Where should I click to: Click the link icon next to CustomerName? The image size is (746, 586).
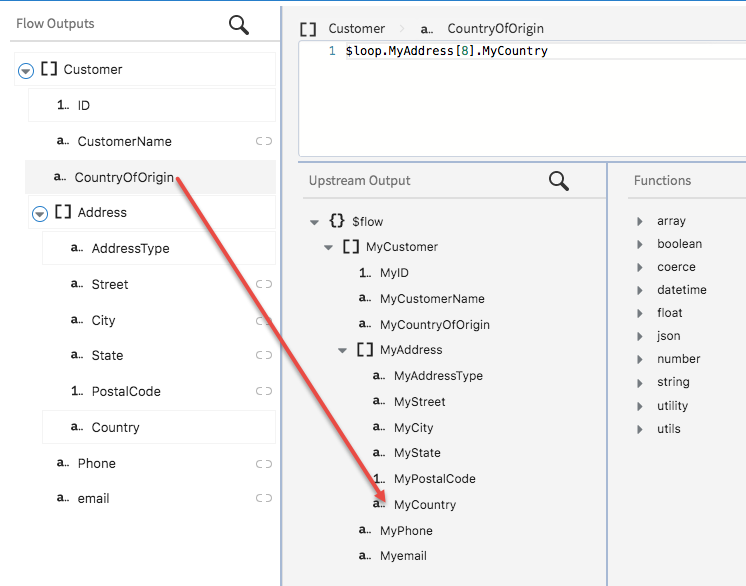[x=264, y=141]
